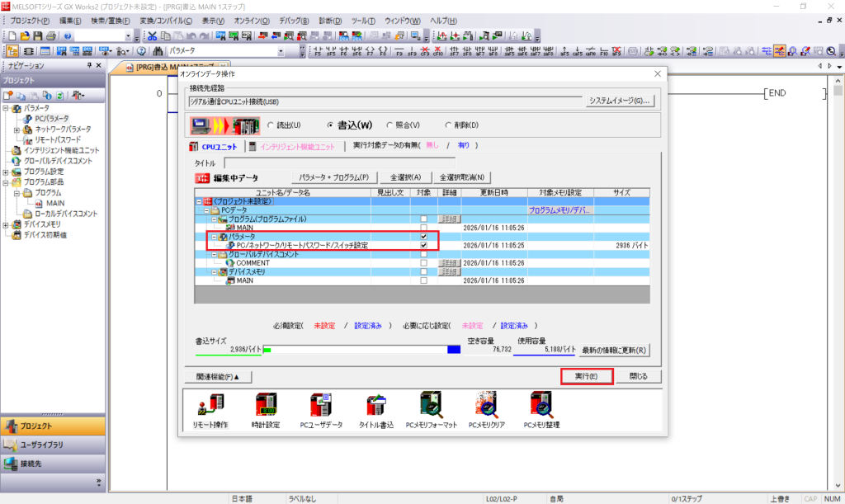Check the MAIN program target checkbox
This screenshot has height=504, width=845.
423,228
